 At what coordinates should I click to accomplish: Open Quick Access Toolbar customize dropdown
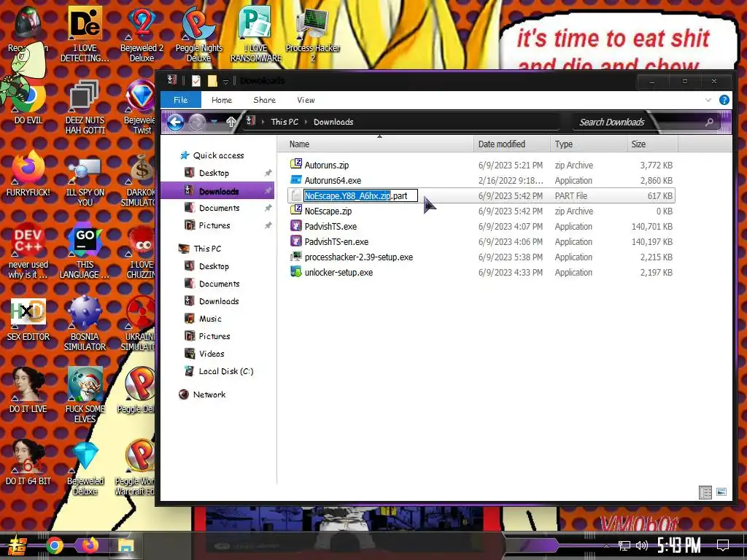[226, 82]
